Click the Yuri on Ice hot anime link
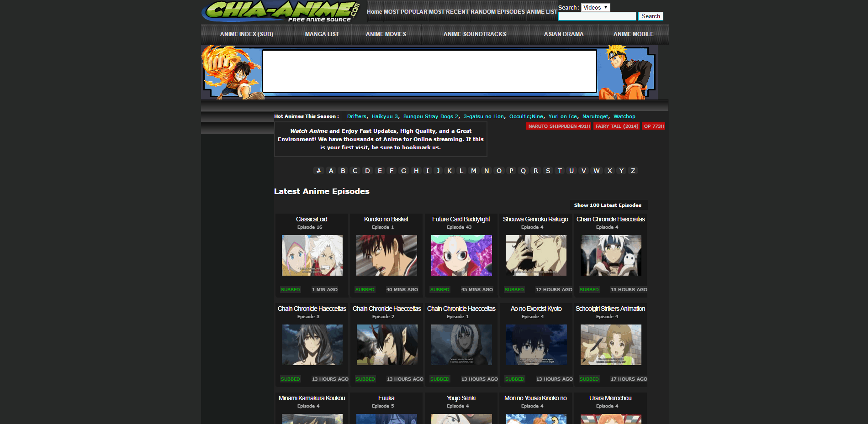This screenshot has width=868, height=424. click(562, 116)
